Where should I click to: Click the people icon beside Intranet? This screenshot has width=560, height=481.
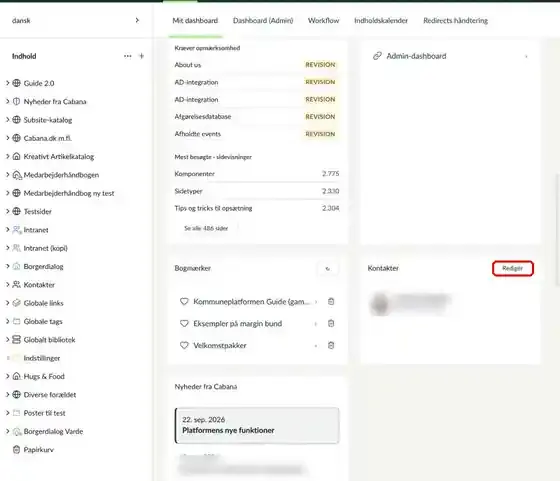(x=17, y=230)
